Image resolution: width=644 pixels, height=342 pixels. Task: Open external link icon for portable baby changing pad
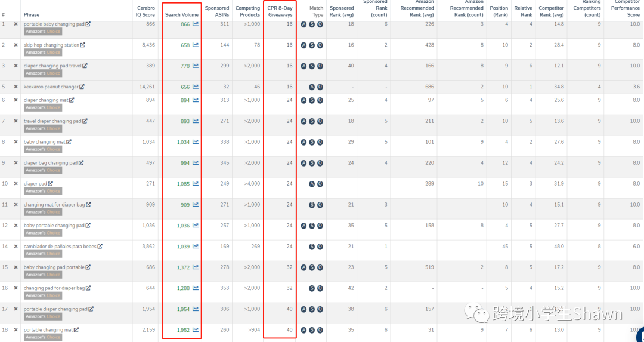(x=88, y=24)
